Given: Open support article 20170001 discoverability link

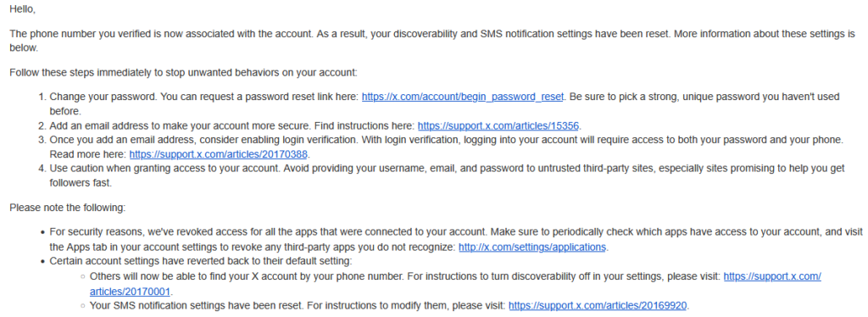Looking at the screenshot, I should tap(772, 276).
